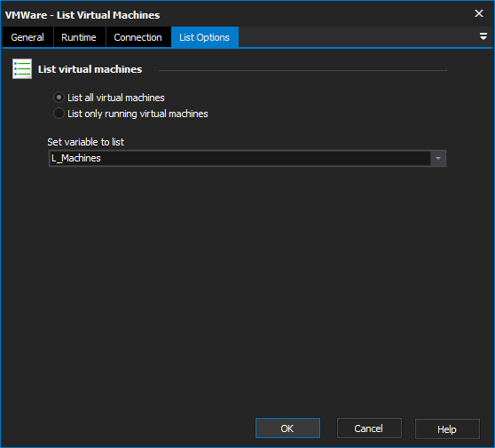The width and height of the screenshot is (495, 448).
Task: Click the 'List all virtual machines' label text
Action: click(116, 98)
